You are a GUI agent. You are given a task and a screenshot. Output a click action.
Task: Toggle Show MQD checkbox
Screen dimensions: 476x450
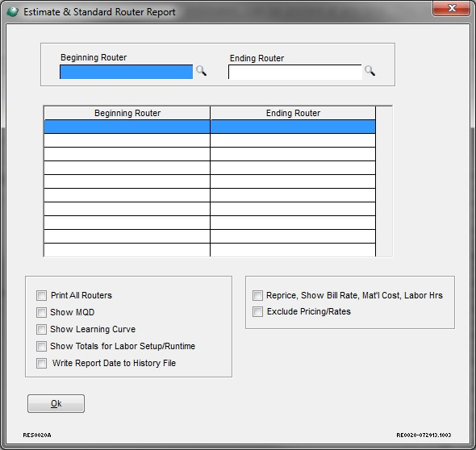click(41, 312)
